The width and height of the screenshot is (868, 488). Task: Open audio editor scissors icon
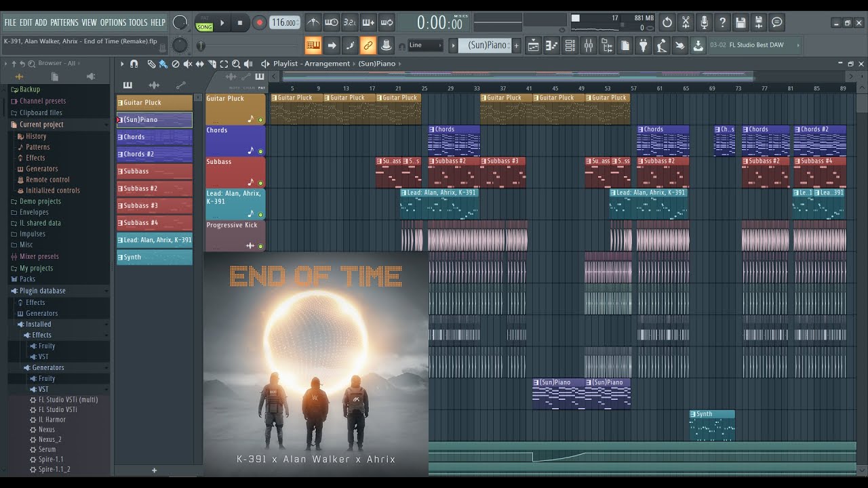click(x=686, y=22)
